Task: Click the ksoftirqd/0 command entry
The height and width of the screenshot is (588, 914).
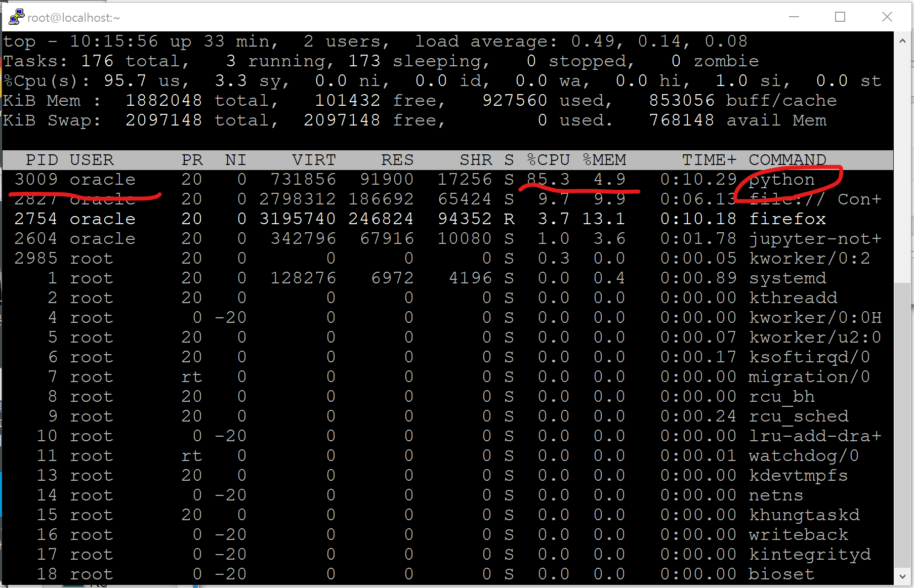Action: (810, 357)
